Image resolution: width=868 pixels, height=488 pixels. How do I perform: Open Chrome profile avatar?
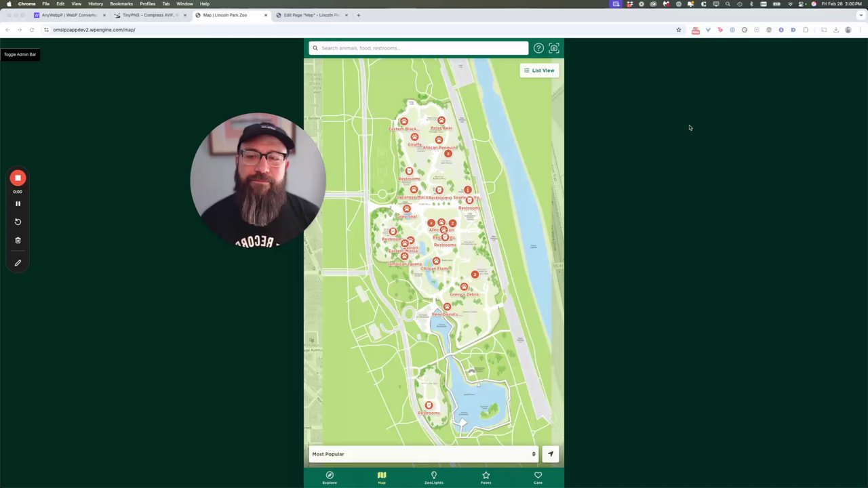click(x=848, y=30)
